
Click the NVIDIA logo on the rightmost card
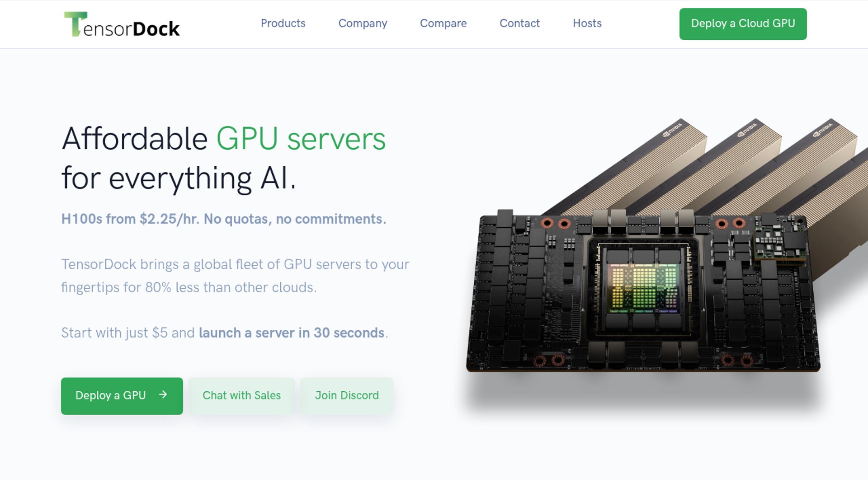point(822,129)
